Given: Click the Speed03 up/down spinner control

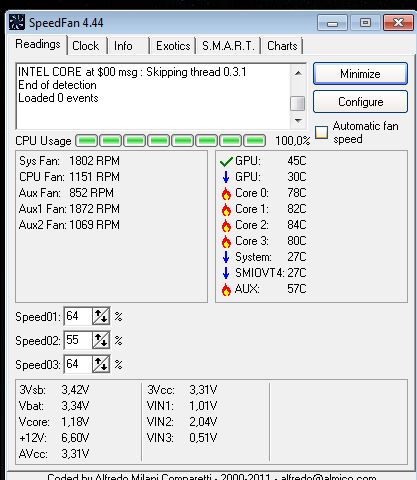Looking at the screenshot, I should (x=101, y=364).
